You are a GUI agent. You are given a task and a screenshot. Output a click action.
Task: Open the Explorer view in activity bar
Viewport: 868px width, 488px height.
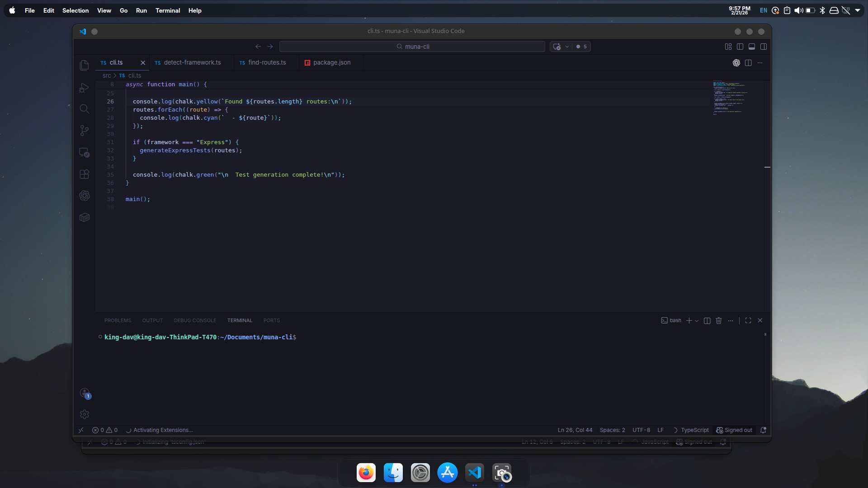coord(84,66)
